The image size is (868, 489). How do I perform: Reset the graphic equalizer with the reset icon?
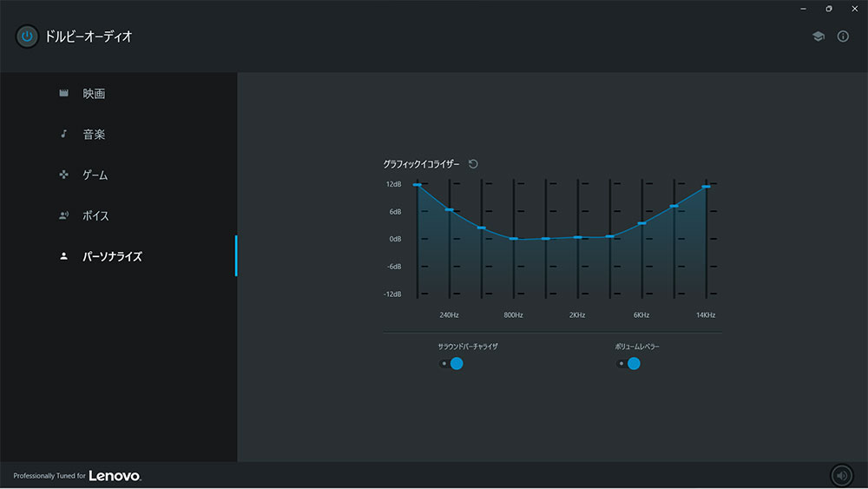coord(473,164)
